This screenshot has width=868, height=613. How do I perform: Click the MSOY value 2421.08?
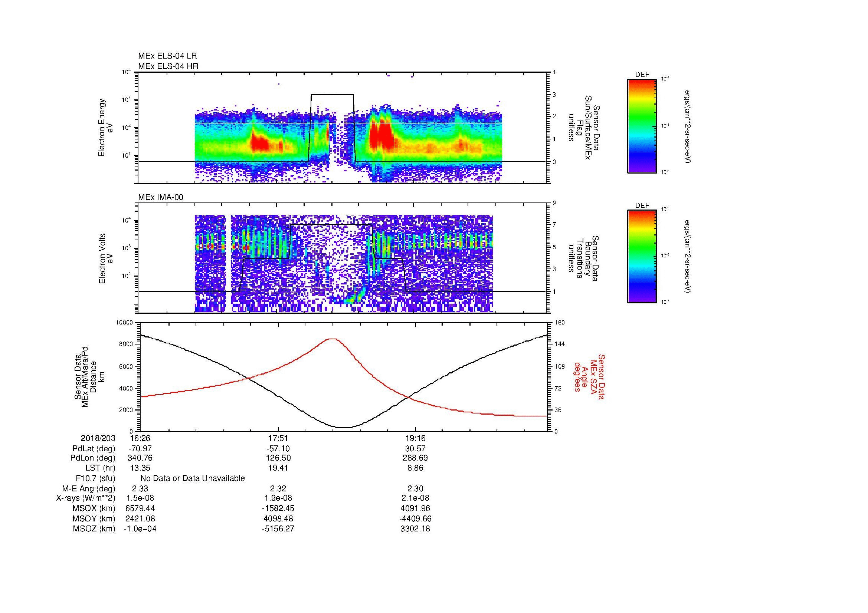point(140,518)
